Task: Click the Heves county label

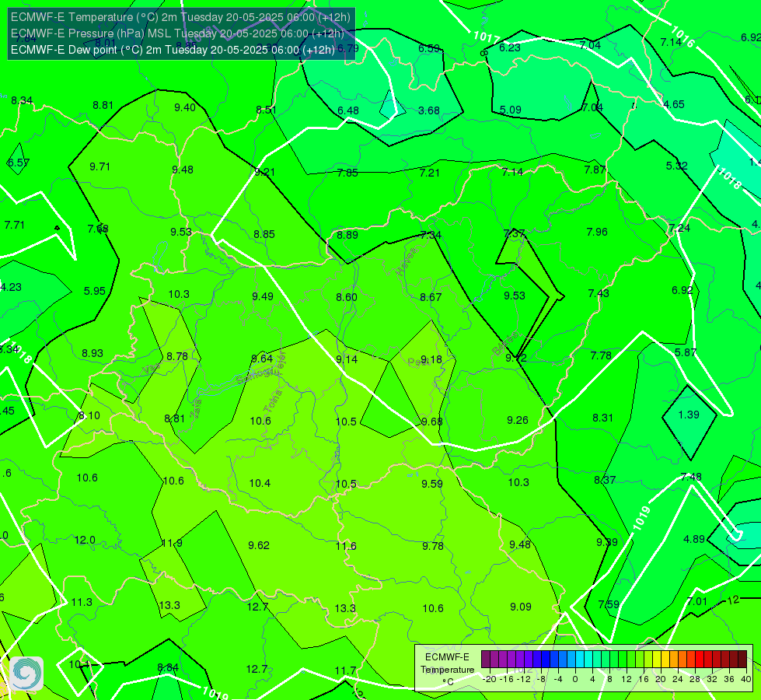Action: pyautogui.click(x=407, y=261)
